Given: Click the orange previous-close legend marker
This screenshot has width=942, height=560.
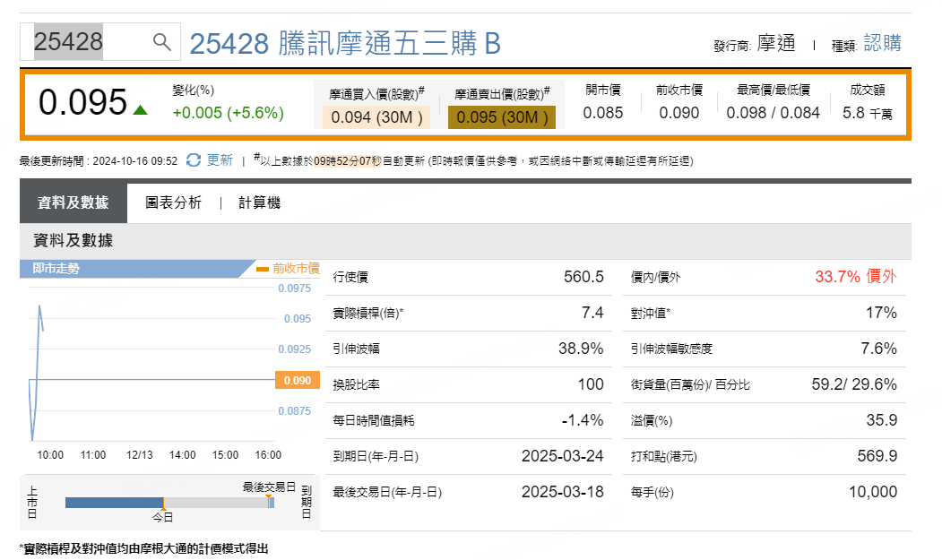Looking at the screenshot, I should click(x=263, y=268).
